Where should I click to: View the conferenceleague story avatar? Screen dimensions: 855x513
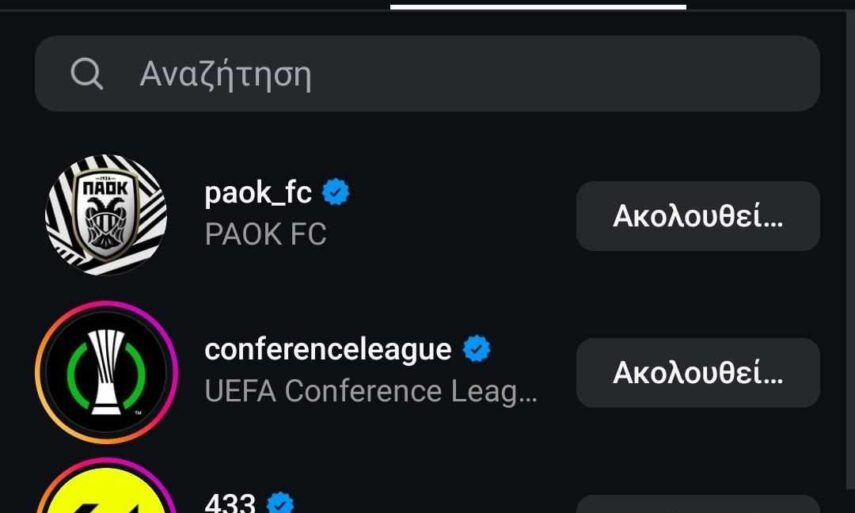106,372
